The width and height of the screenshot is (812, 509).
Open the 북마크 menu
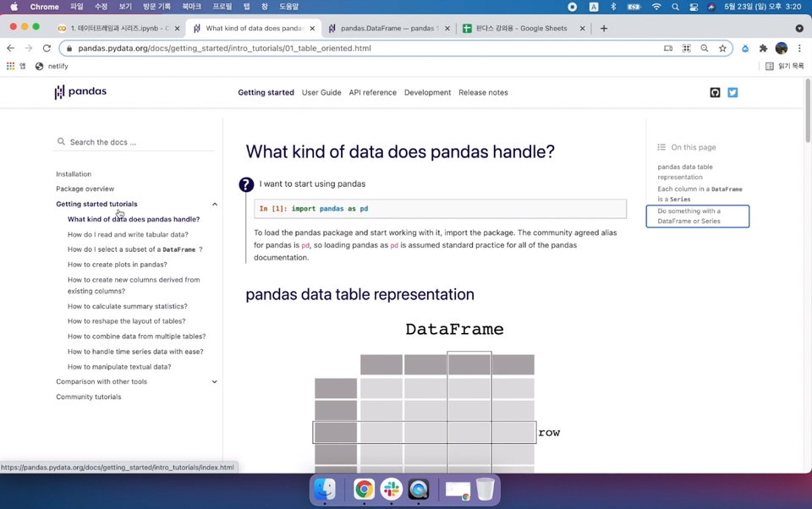coord(192,7)
